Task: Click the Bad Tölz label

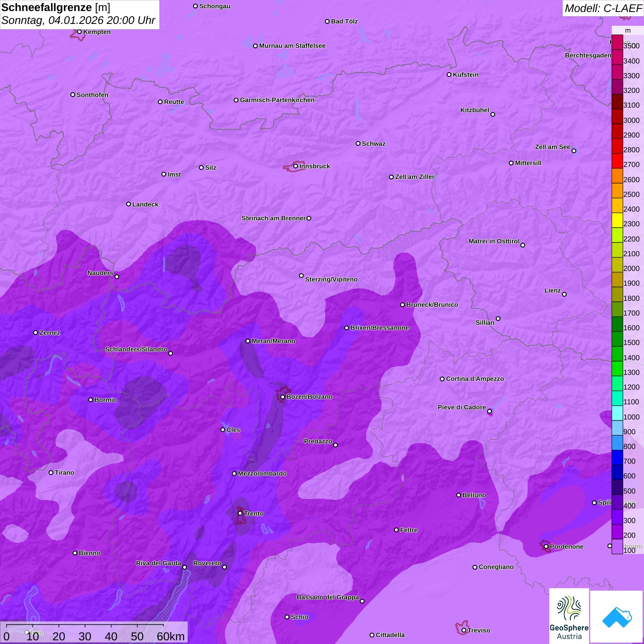Action: pos(344,21)
